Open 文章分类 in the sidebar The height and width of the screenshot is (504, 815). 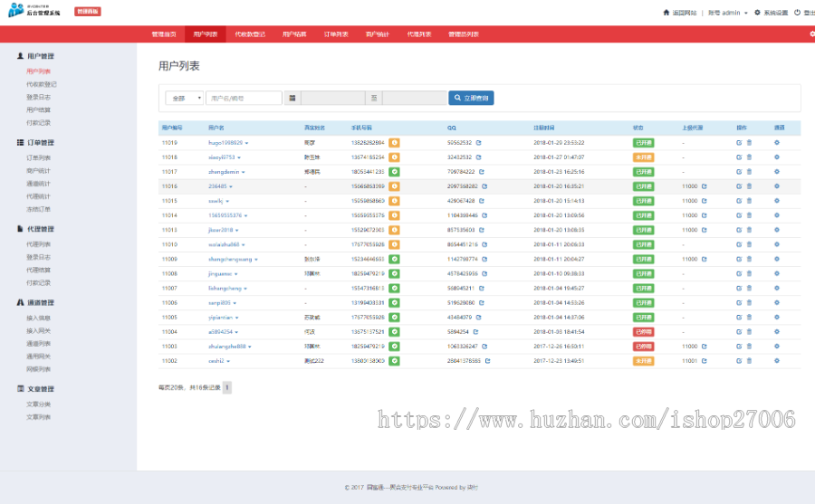pyautogui.click(x=38, y=404)
